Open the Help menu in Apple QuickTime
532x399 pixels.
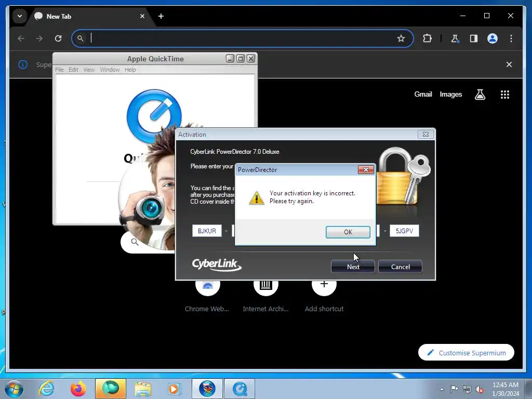pos(130,70)
